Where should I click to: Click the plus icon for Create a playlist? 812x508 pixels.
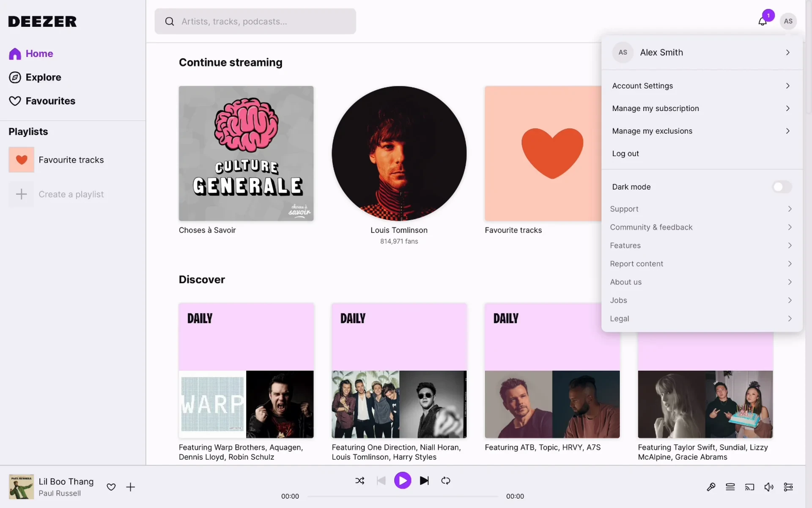pos(21,194)
